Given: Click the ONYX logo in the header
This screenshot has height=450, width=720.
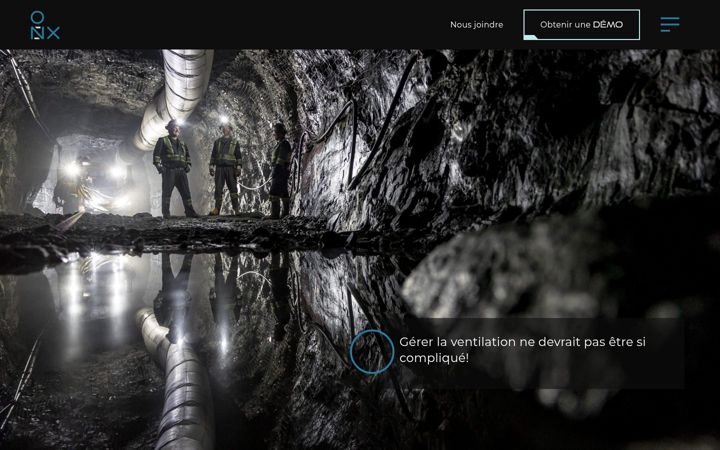Looking at the screenshot, I should [45, 25].
